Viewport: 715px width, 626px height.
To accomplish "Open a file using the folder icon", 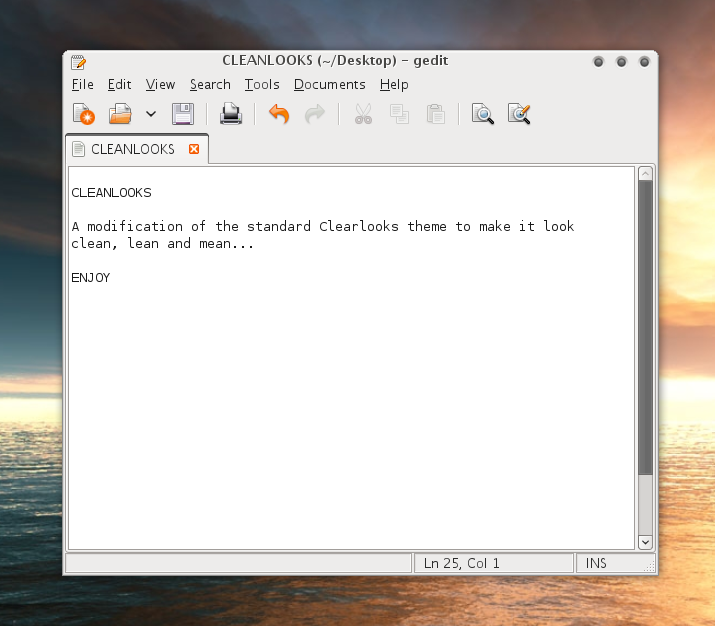I will click(120, 114).
